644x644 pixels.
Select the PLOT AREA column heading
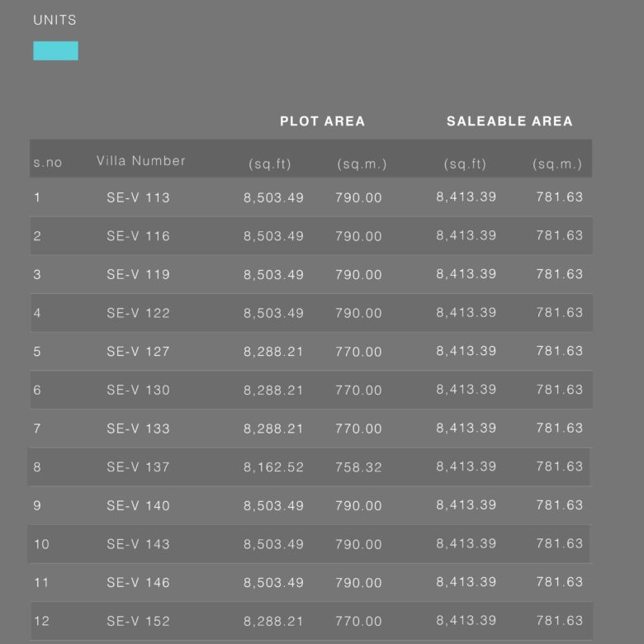pos(322,121)
